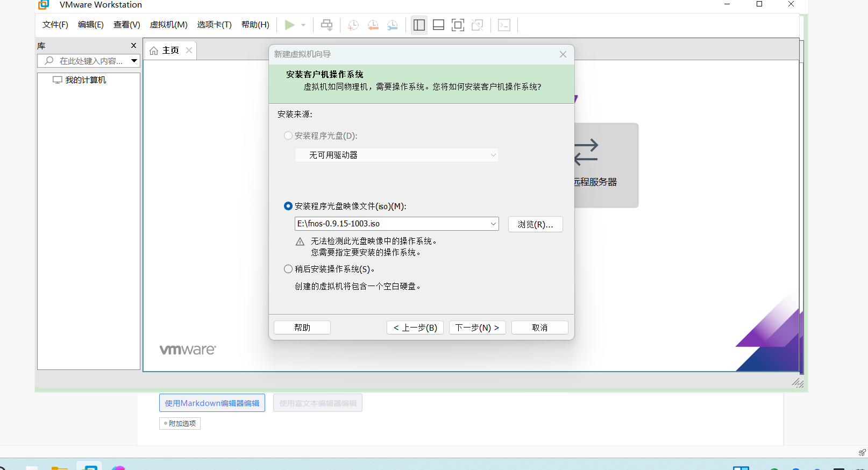Open the snapshot manager wrench icon

click(393, 25)
